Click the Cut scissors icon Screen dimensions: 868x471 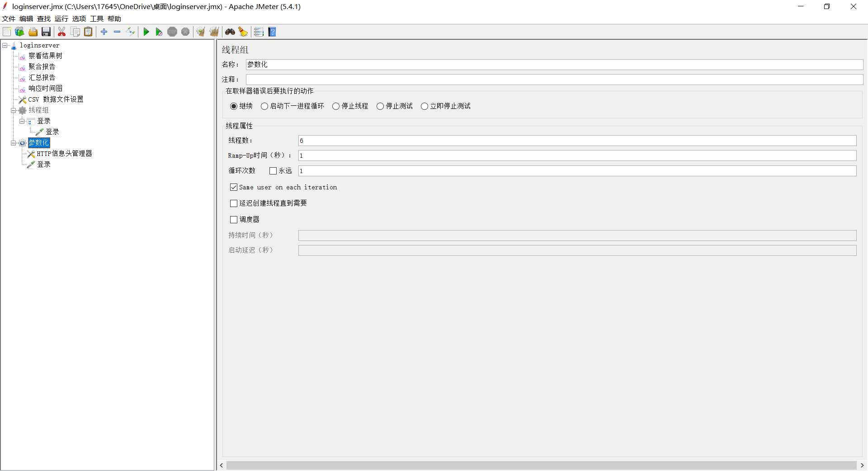(x=62, y=32)
